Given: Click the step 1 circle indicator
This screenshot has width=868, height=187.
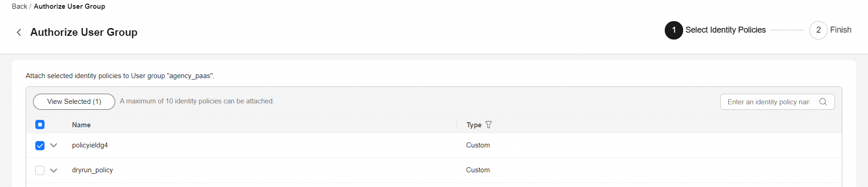Looking at the screenshot, I should click(x=673, y=30).
